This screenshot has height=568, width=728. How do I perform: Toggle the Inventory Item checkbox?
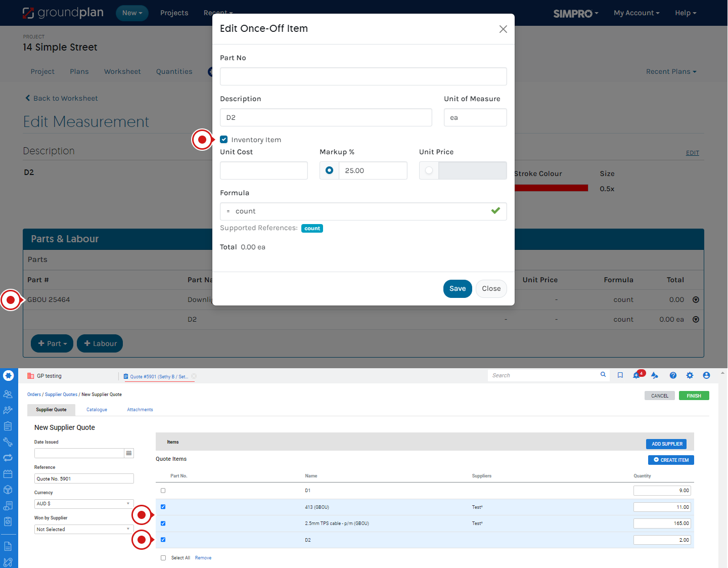click(224, 140)
